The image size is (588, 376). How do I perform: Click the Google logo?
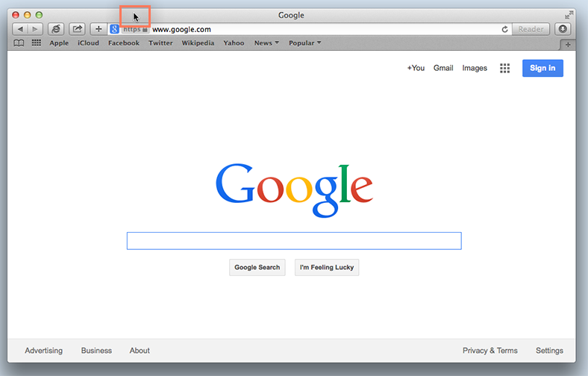(x=295, y=190)
